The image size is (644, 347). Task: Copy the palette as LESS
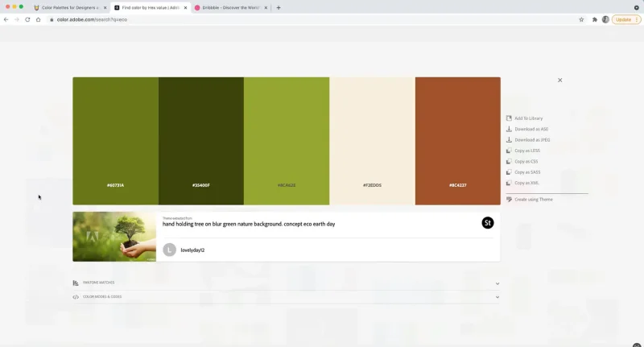pos(522,151)
